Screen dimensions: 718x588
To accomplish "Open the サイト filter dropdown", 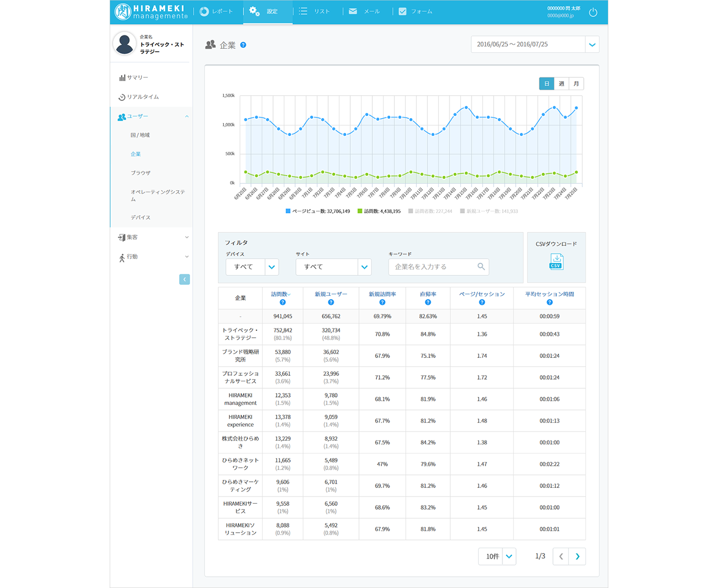I will click(x=334, y=267).
